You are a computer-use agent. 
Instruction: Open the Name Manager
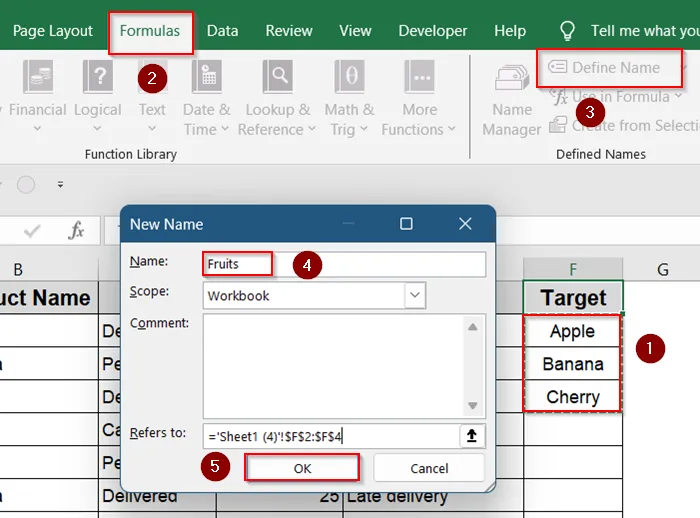(512, 101)
